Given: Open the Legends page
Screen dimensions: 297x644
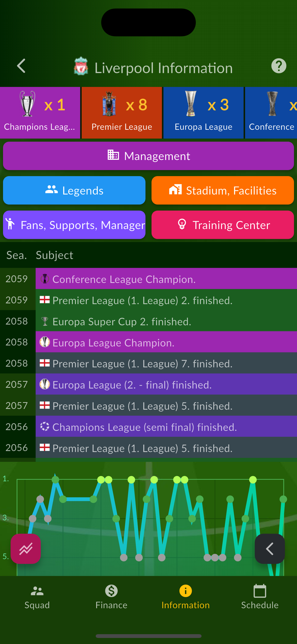Looking at the screenshot, I should (74, 190).
